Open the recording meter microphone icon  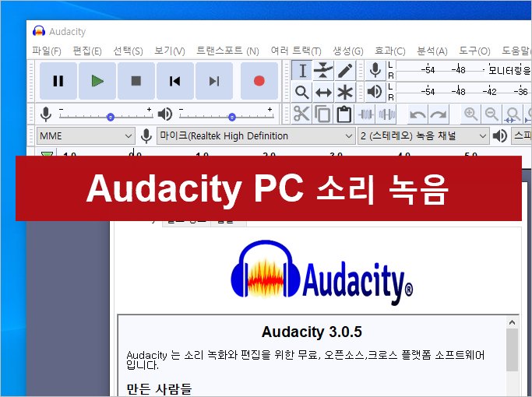[375, 71]
